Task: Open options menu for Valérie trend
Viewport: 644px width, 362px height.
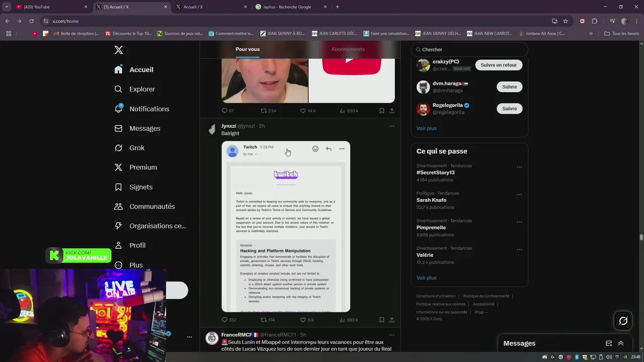Action: pos(519,249)
